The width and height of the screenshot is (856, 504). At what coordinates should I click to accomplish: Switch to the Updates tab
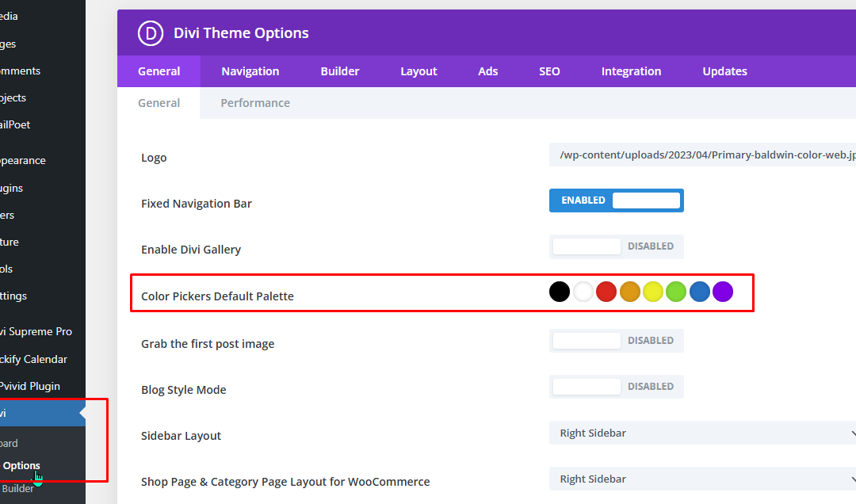point(724,71)
